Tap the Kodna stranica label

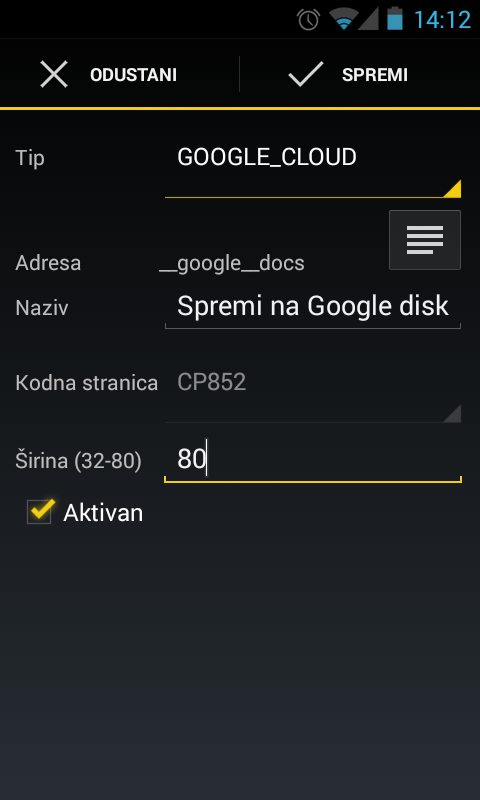pos(87,383)
